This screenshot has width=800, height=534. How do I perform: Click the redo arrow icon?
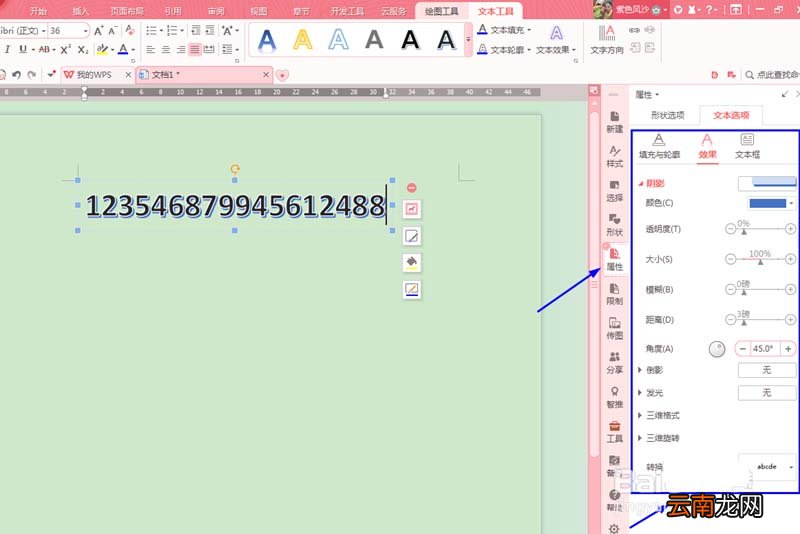[x=32, y=75]
